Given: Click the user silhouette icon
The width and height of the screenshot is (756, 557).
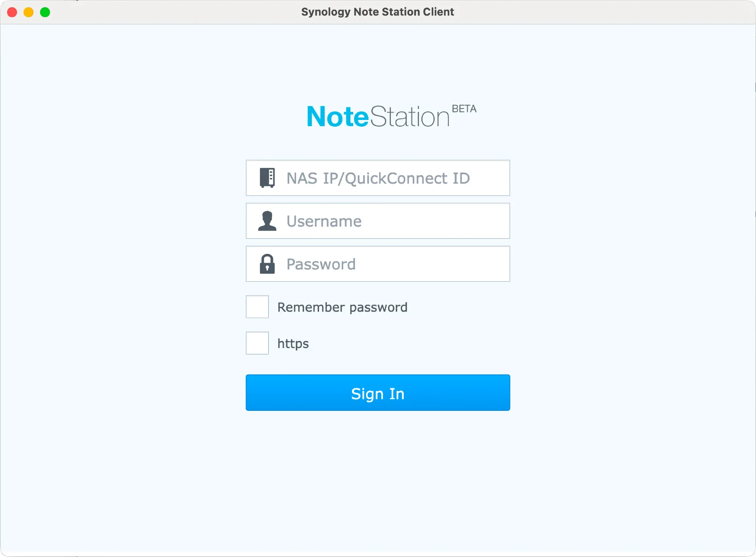Looking at the screenshot, I should tap(267, 221).
